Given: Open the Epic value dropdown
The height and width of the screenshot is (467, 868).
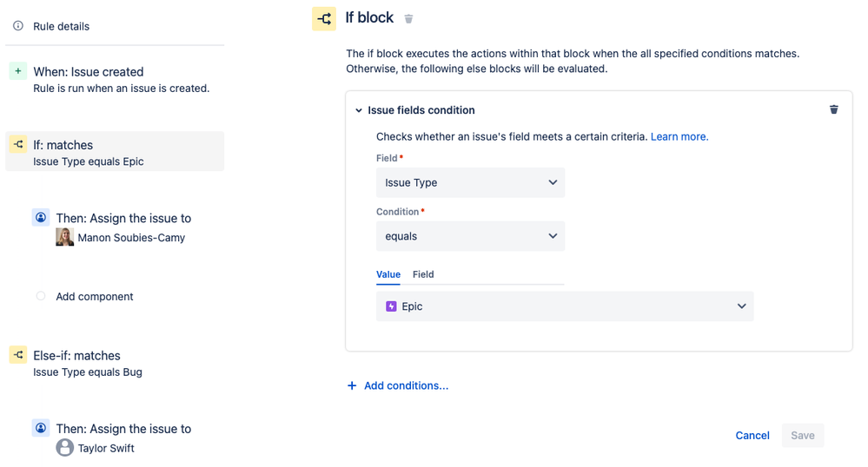Looking at the screenshot, I should (564, 306).
